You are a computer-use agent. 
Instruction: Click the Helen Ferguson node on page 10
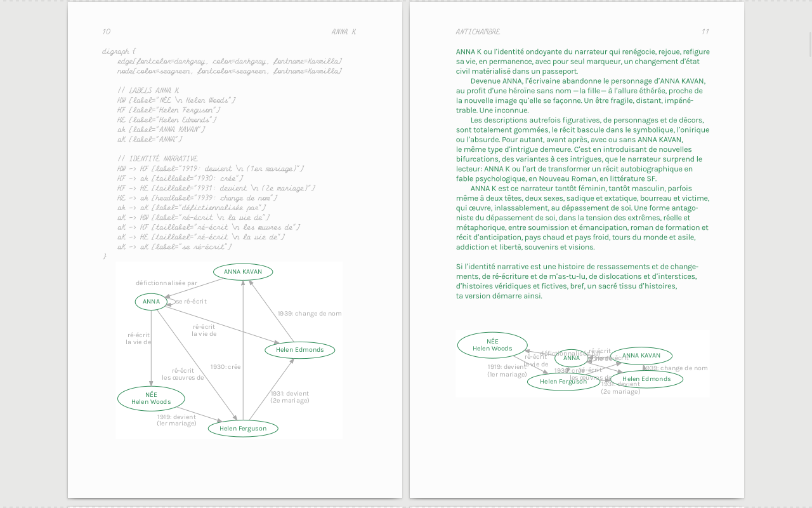click(x=243, y=429)
